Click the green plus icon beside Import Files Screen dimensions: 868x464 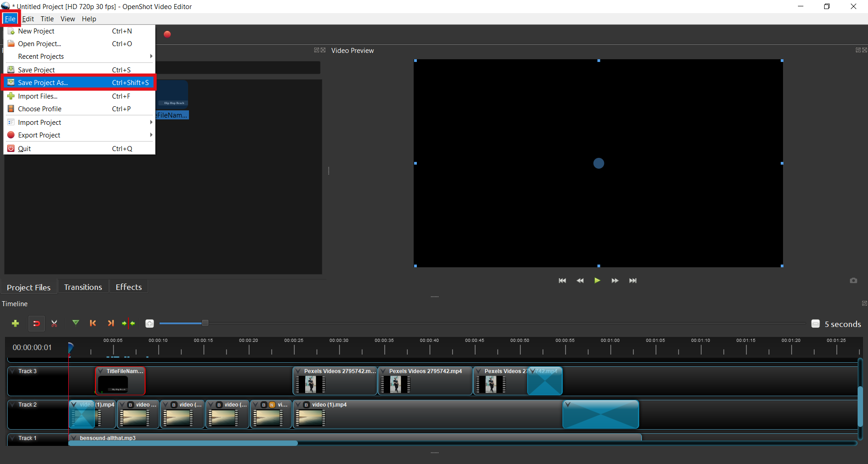tap(11, 96)
